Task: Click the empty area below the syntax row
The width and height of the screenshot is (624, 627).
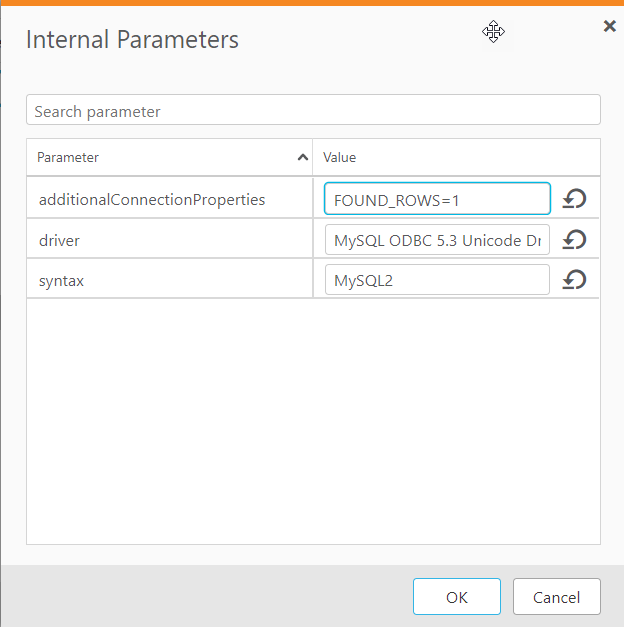Action: coord(312,420)
